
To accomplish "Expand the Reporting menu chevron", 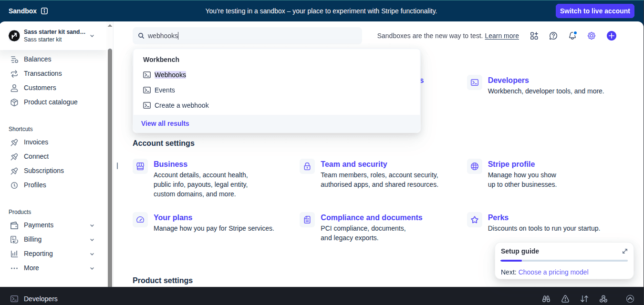I will click(x=92, y=254).
